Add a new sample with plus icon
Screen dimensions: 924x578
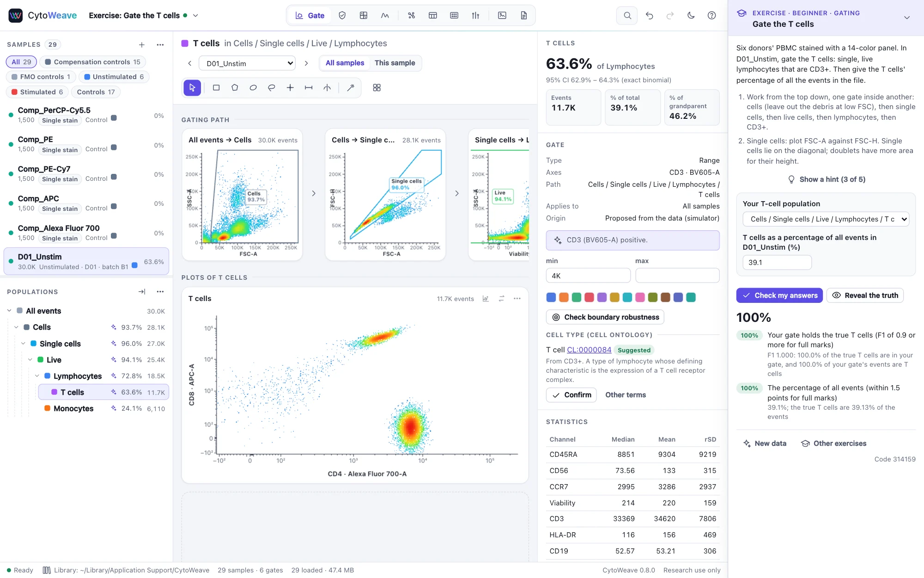coord(142,45)
